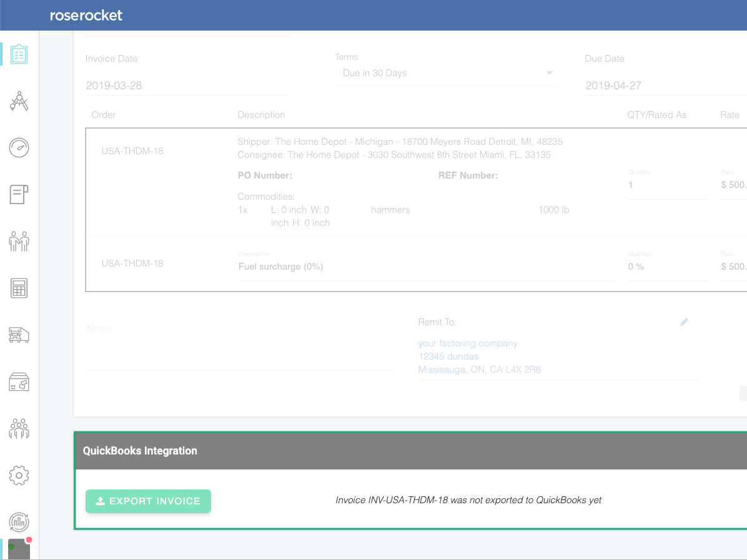Viewport: 747px width, 560px height.
Task: Open the orders clipboard icon in sidebar
Action: (x=19, y=54)
